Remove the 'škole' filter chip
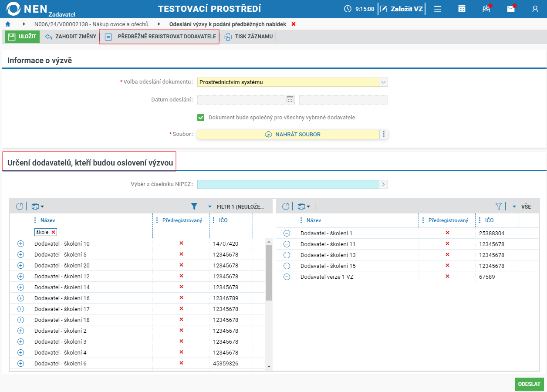The width and height of the screenshot is (547, 392). click(53, 232)
